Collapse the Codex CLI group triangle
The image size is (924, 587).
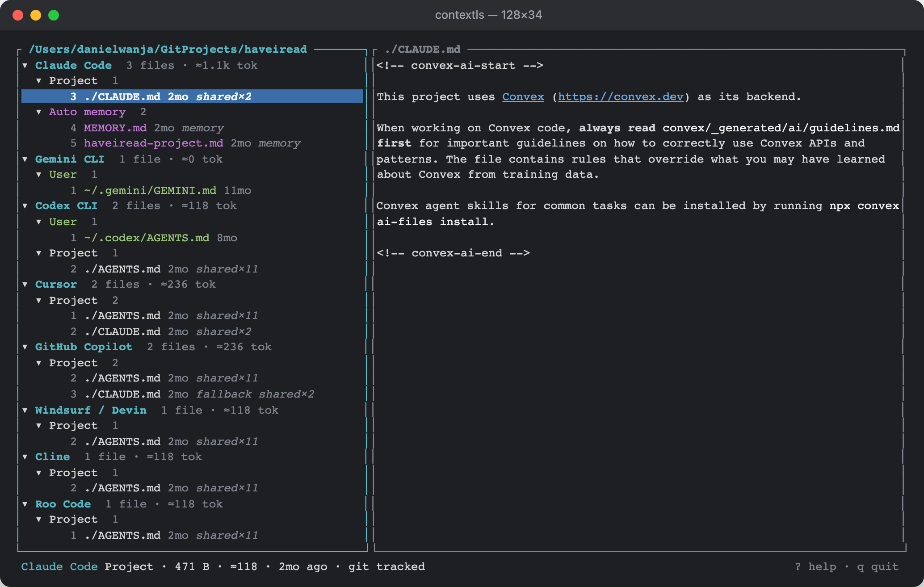[x=25, y=206]
